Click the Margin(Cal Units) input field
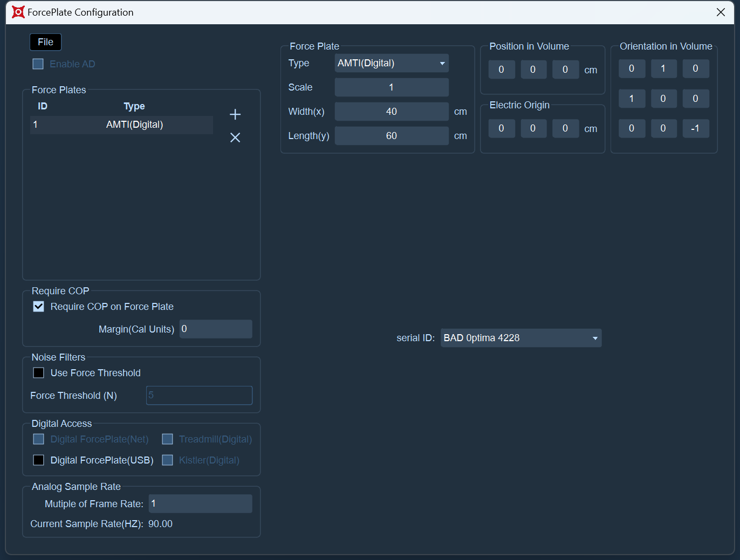 [216, 329]
